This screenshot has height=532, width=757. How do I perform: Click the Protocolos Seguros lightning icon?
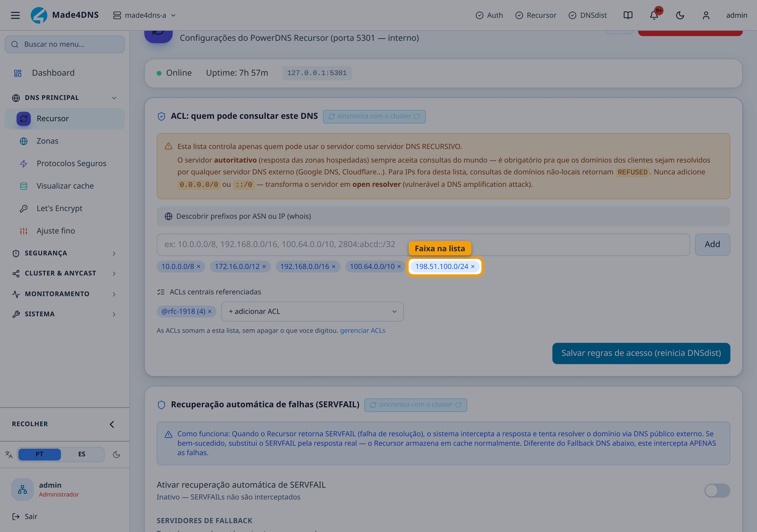click(x=24, y=164)
